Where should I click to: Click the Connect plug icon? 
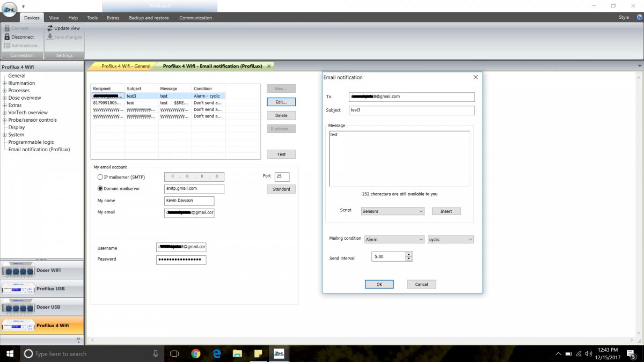tap(7, 28)
